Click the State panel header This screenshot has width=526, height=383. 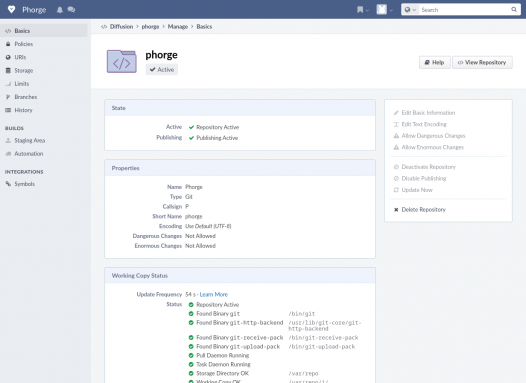(240, 108)
